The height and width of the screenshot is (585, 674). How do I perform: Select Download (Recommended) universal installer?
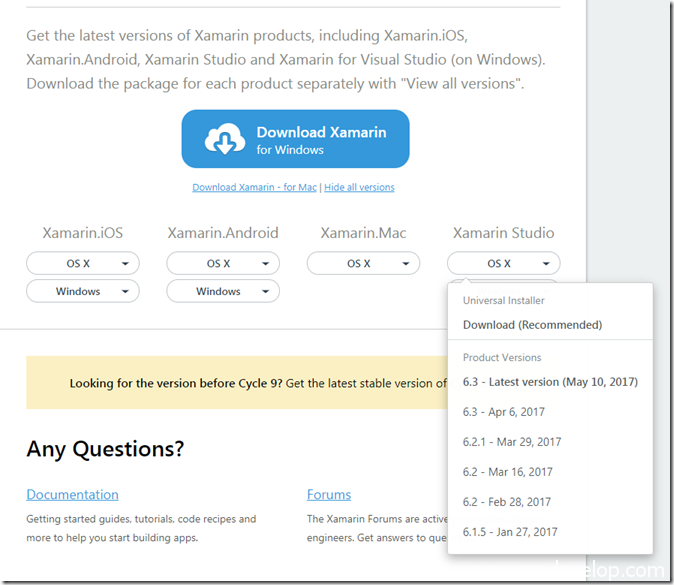coord(532,325)
